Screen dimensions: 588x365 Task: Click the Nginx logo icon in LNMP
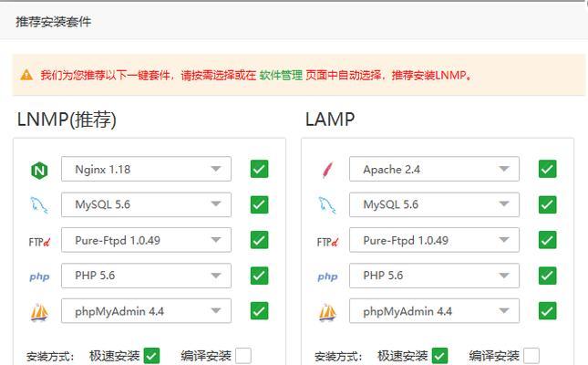click(39, 171)
